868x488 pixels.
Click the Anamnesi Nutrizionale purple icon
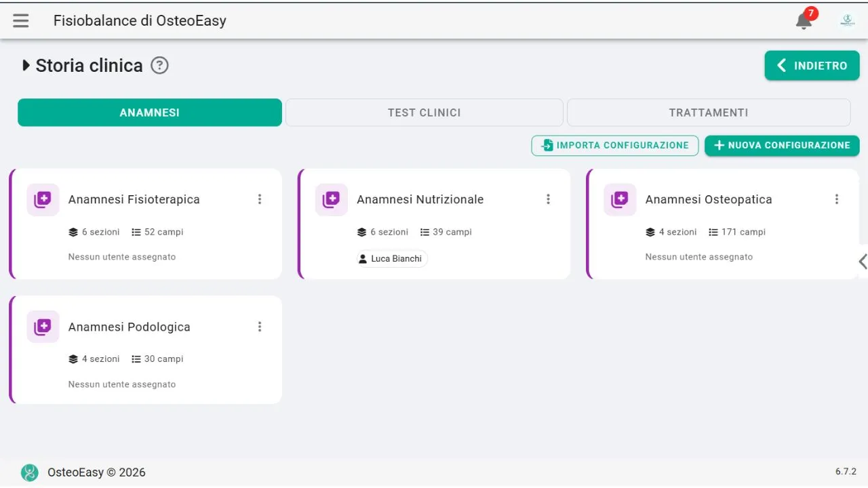pos(332,200)
